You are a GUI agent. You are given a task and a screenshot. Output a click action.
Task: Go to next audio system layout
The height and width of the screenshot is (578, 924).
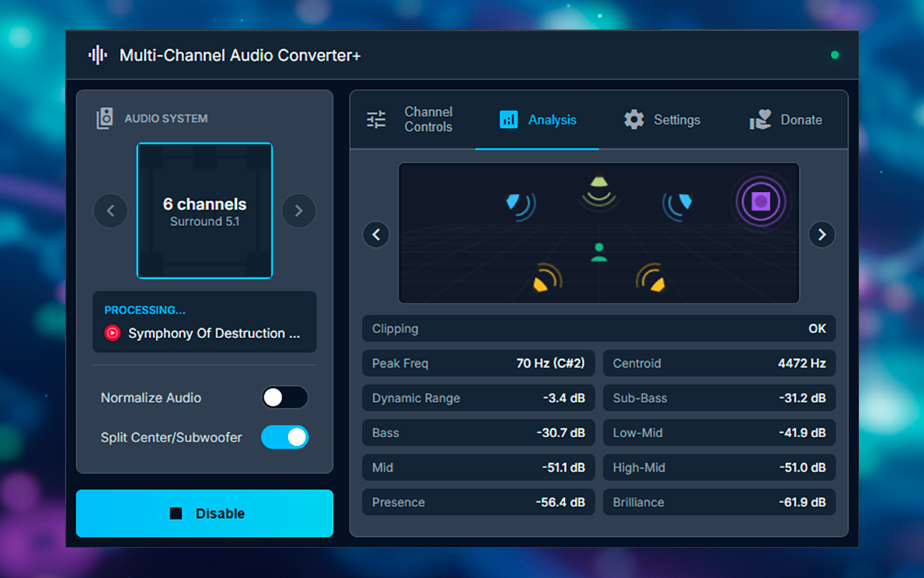[x=298, y=211]
